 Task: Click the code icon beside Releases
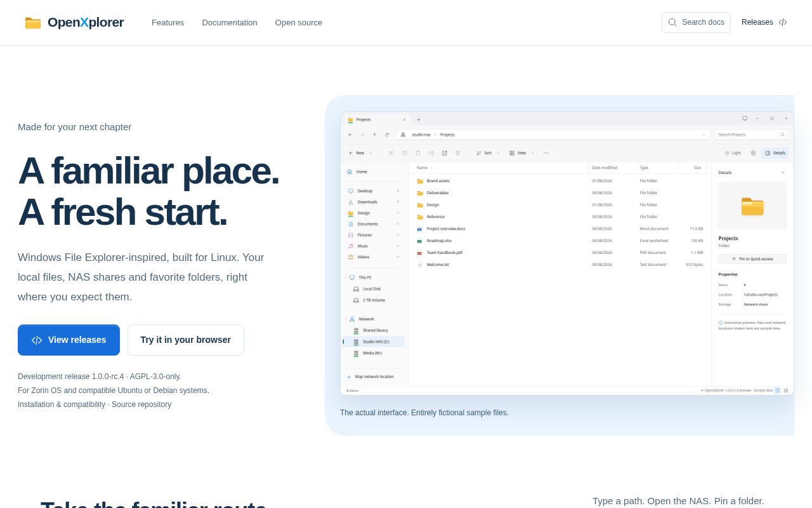click(x=783, y=22)
